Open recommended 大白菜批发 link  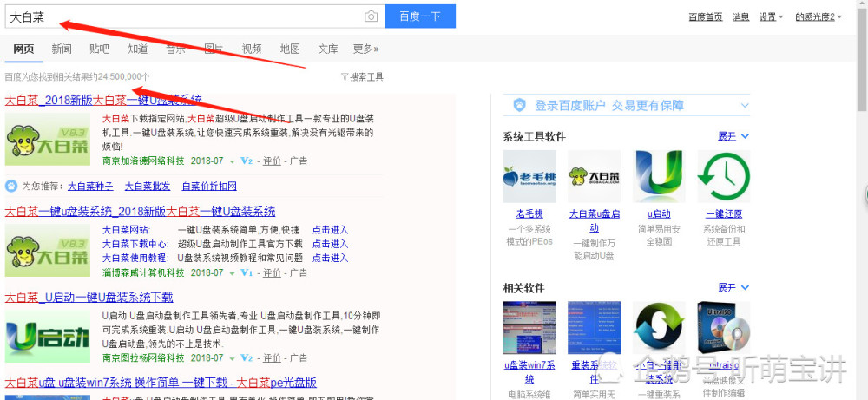point(148,187)
